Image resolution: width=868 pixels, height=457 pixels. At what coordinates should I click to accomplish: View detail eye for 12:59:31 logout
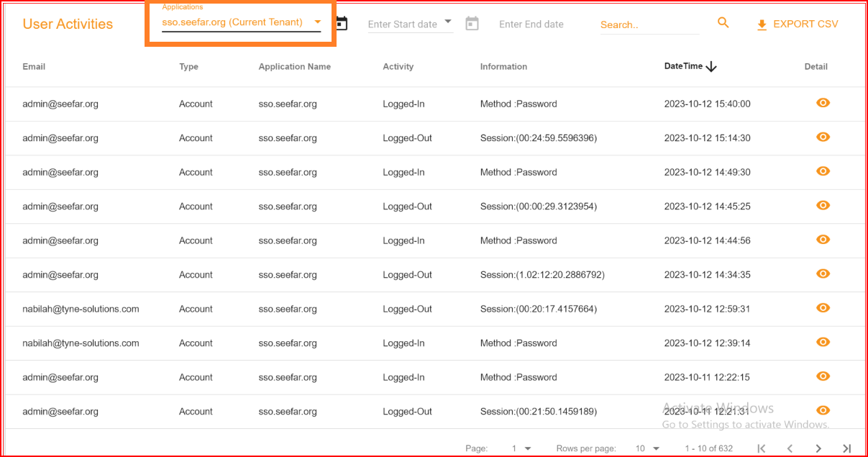(823, 308)
